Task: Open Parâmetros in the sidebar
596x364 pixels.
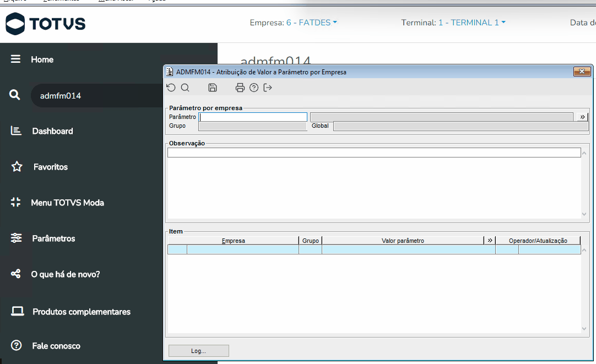Action: (53, 238)
